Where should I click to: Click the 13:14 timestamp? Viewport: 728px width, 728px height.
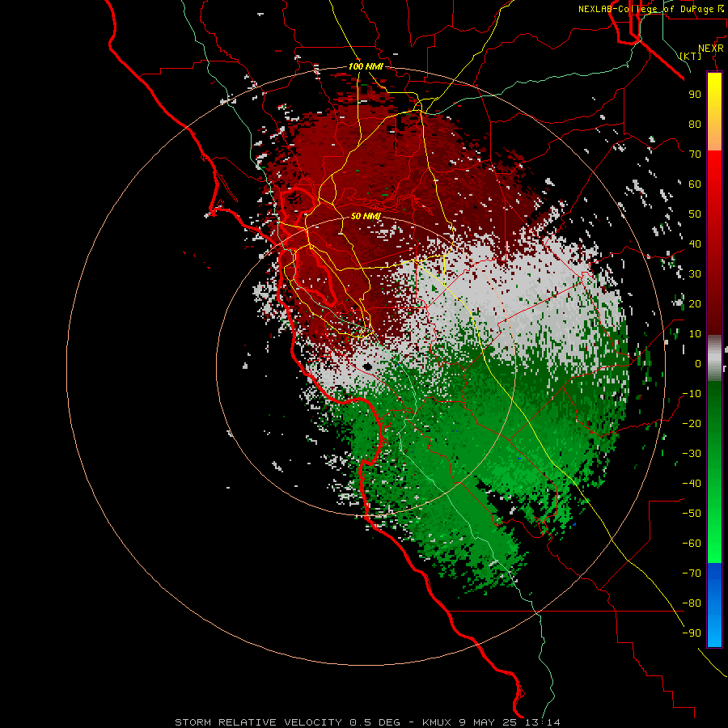click(x=542, y=722)
